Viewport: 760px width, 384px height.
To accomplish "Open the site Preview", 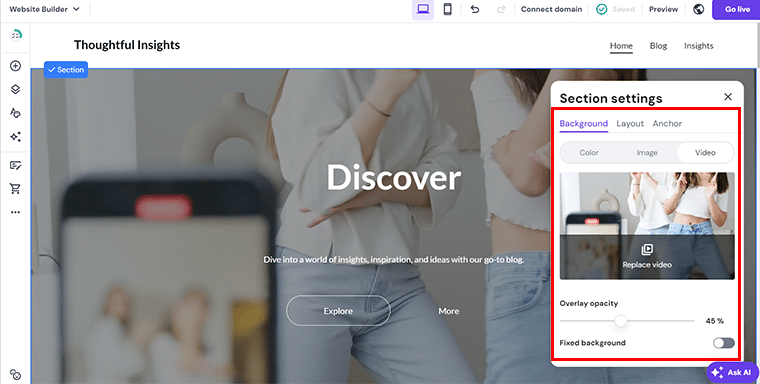I will click(663, 9).
